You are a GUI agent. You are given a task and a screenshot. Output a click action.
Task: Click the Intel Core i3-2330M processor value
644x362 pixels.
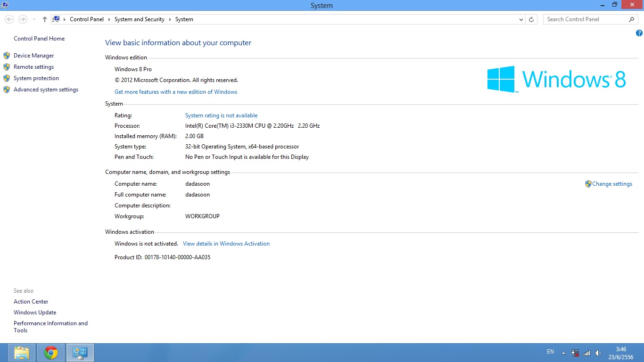(x=253, y=126)
